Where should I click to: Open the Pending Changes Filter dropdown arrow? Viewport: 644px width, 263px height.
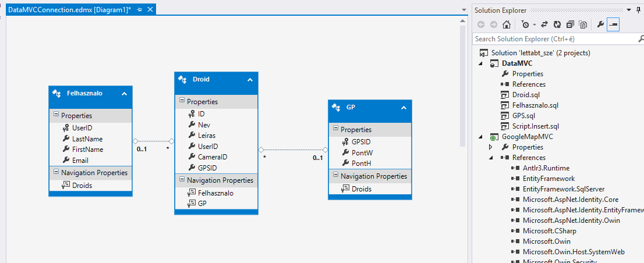point(535,25)
